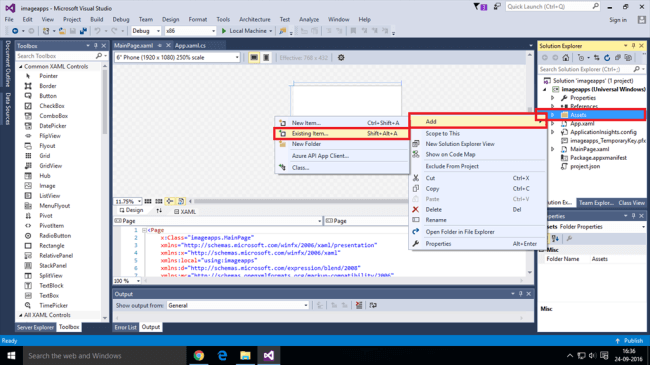The image size is (650, 365).
Task: Switch to the App.xaml.cs tab
Action: pyautogui.click(x=190, y=46)
